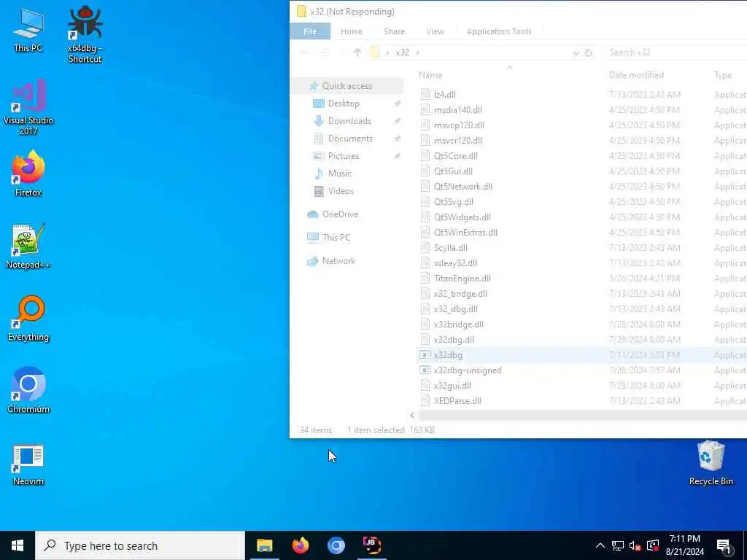The width and height of the screenshot is (747, 560).
Task: Open address bar history dropdown
Action: click(576, 52)
